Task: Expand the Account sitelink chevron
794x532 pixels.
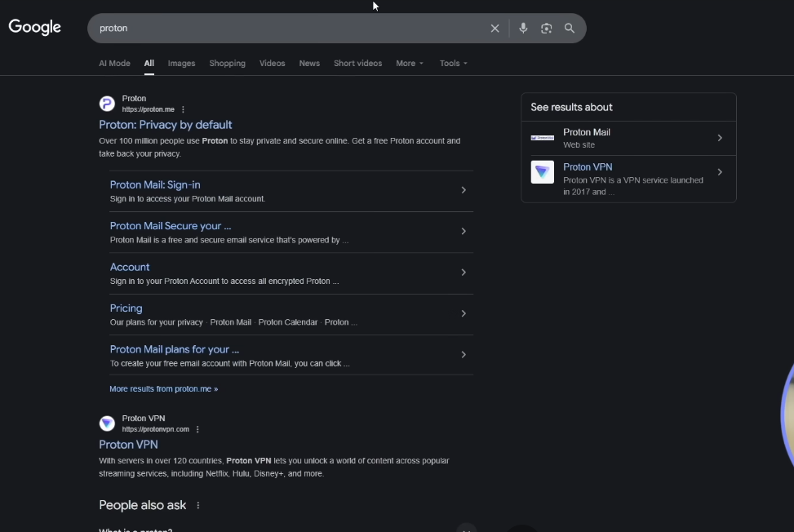Action: (x=464, y=273)
